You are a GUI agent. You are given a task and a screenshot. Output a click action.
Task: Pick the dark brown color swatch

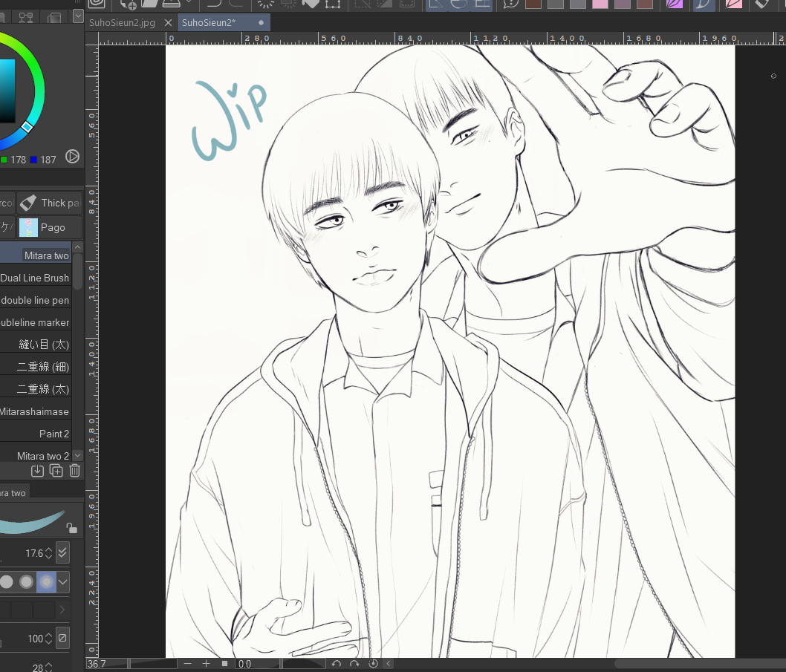click(533, 4)
